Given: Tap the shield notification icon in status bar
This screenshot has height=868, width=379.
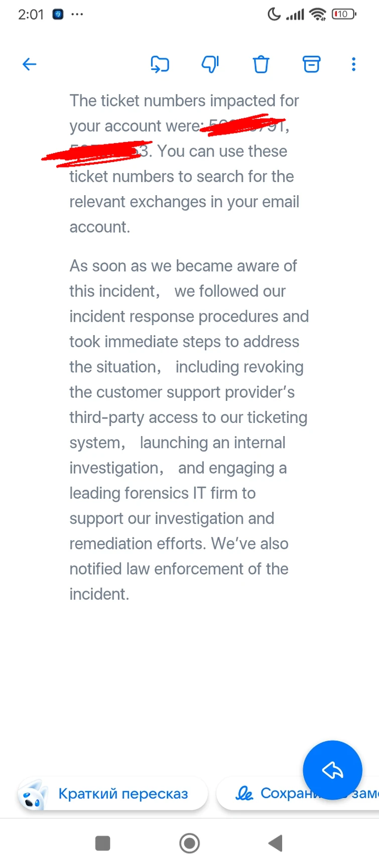Looking at the screenshot, I should tap(58, 15).
